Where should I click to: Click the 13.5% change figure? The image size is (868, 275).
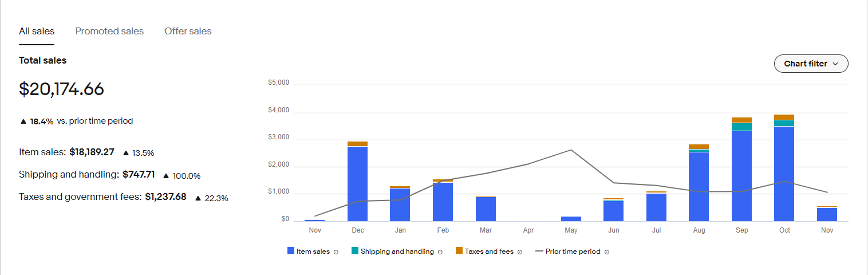pyautogui.click(x=143, y=153)
